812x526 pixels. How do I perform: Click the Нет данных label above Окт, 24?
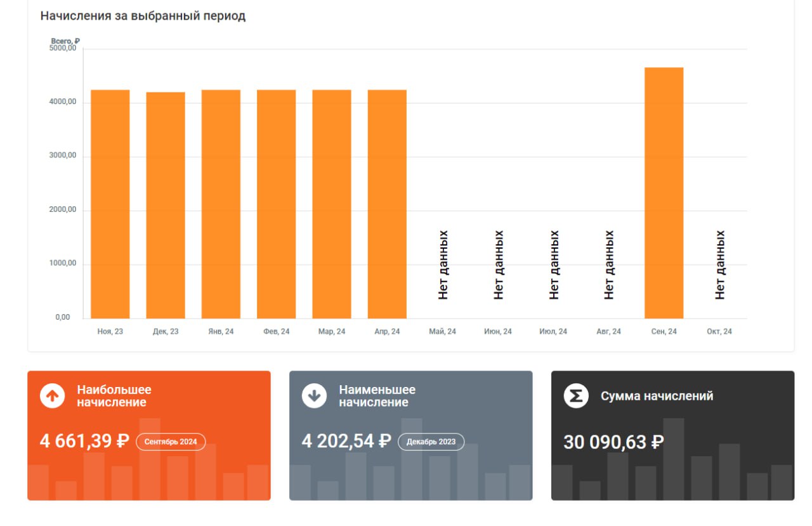coord(719,265)
